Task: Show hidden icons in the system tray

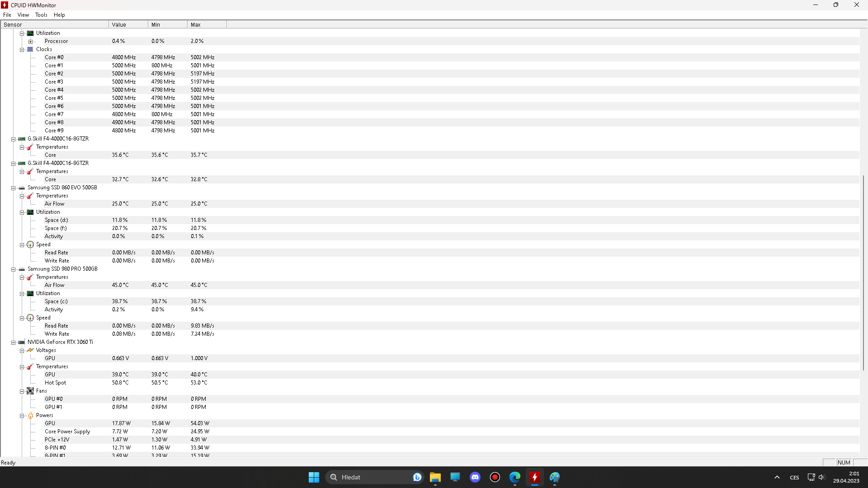Action: (777, 477)
